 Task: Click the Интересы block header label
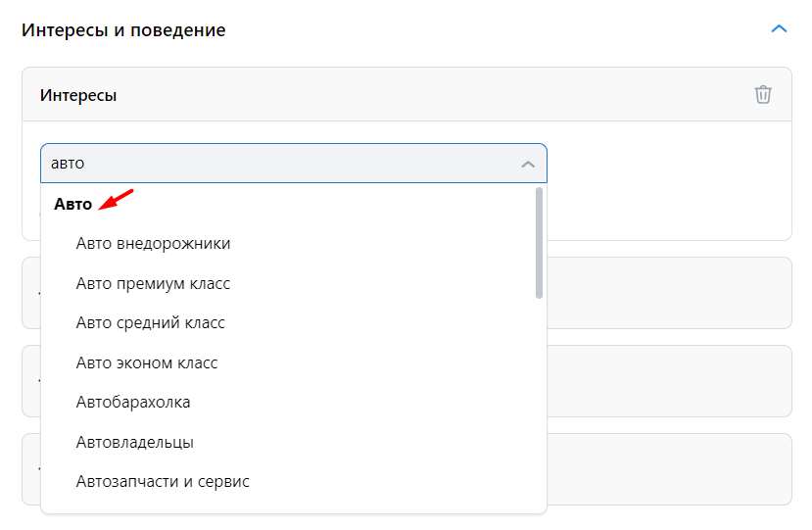tap(78, 95)
